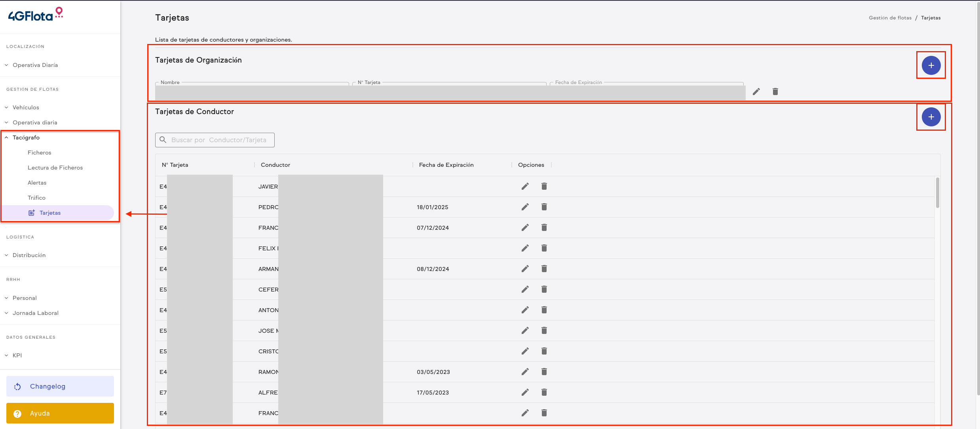The height and width of the screenshot is (429, 980).
Task: Add a new organization card with plus button
Action: [931, 65]
